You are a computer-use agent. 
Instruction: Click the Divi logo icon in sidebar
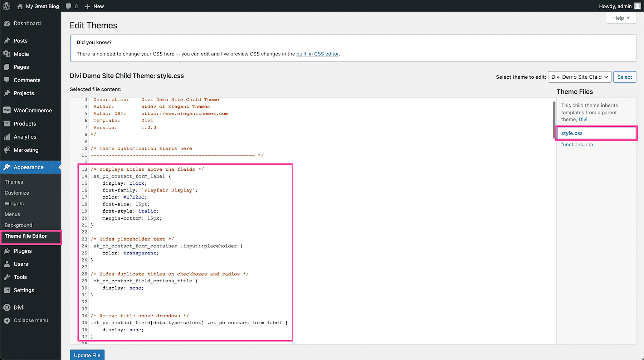pyautogui.click(x=7, y=307)
